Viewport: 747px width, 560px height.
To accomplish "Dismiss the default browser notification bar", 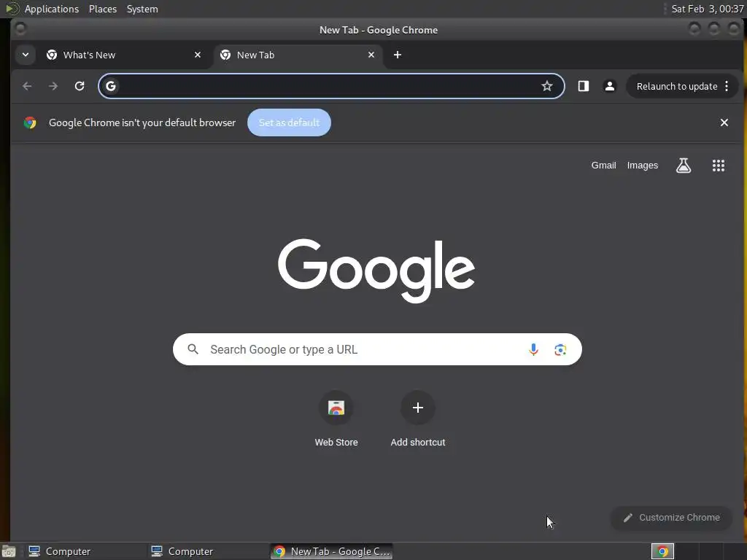I will [724, 122].
